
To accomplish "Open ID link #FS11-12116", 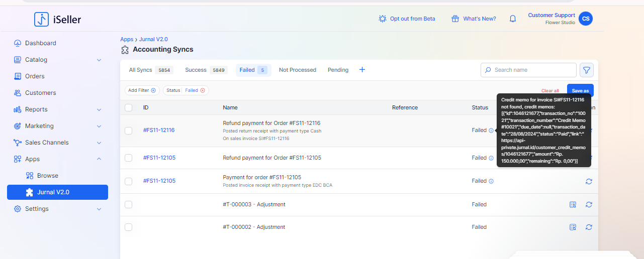I will 159,131.
